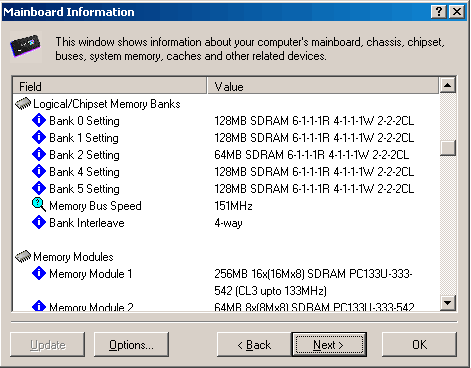The height and width of the screenshot is (368, 471).
Task: Click the Logical/Chipset Memory Banks chip icon
Action: [x=23, y=104]
